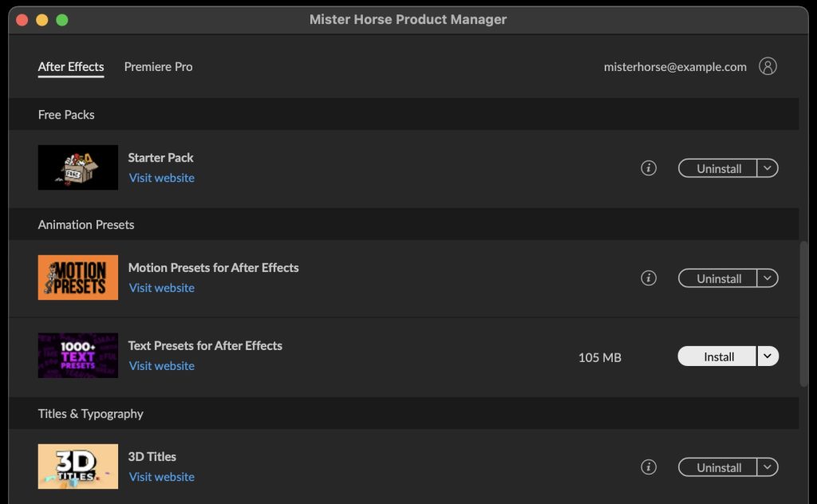Screen dimensions: 817x504
Task: Open Visit website link for Text Presets
Action: 162,366
